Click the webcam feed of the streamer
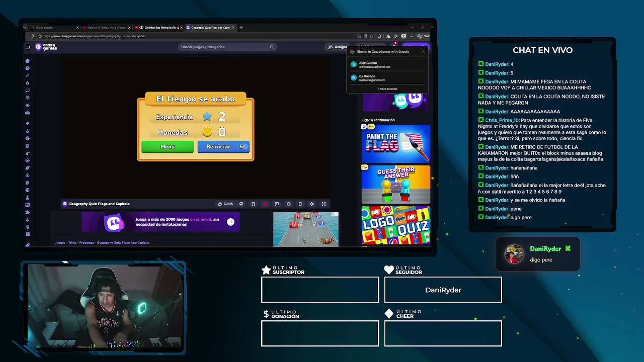The height and width of the screenshot is (362, 644). pyautogui.click(x=105, y=306)
